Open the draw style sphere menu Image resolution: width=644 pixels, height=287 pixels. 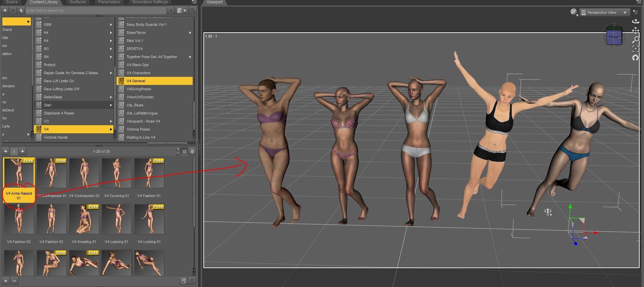tap(574, 12)
